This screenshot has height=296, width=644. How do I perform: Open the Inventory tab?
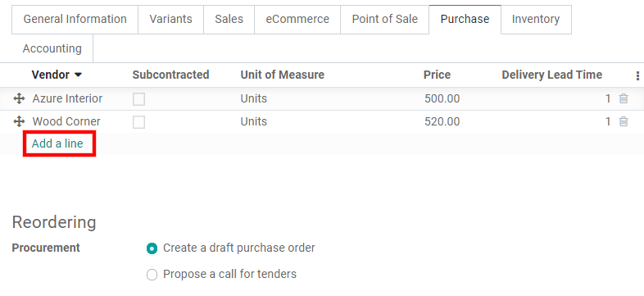coord(536,20)
